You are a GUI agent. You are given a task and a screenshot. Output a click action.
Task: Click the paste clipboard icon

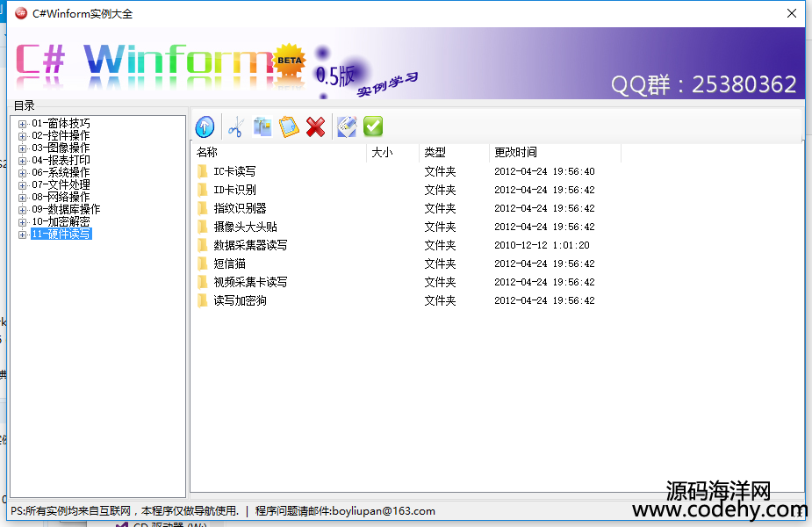click(x=289, y=127)
